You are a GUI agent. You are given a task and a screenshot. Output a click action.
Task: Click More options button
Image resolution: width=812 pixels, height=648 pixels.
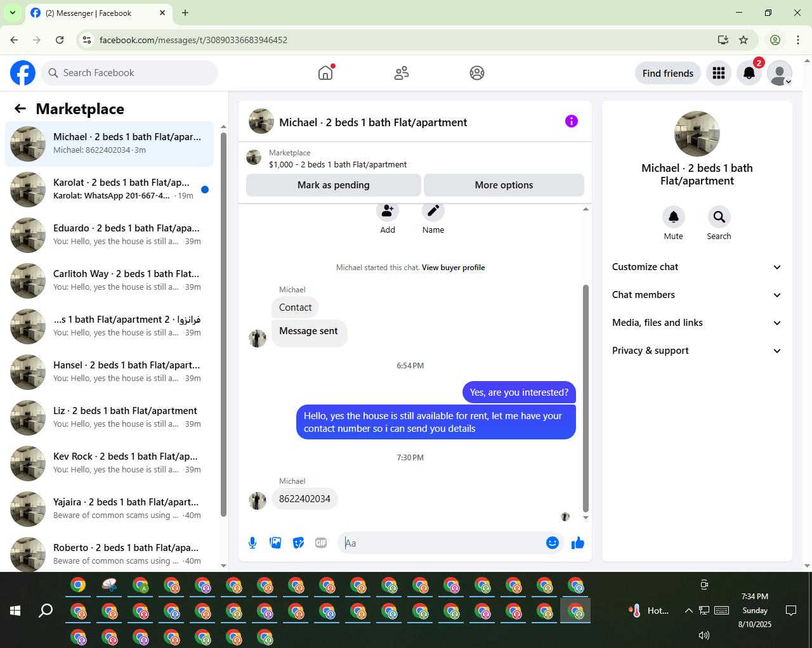[x=504, y=185]
